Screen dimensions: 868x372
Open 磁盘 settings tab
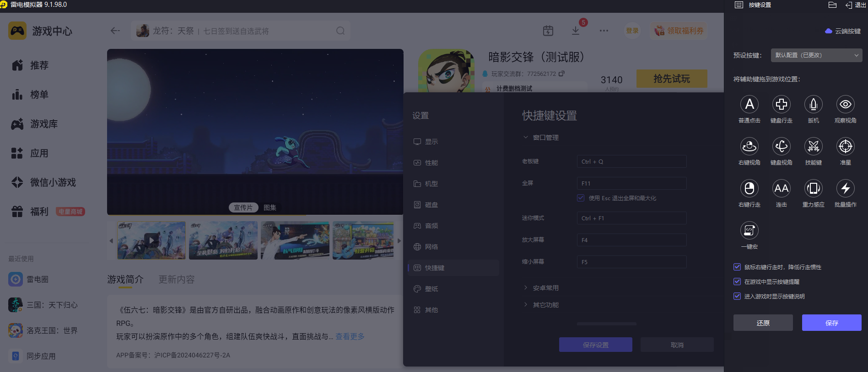(453, 205)
